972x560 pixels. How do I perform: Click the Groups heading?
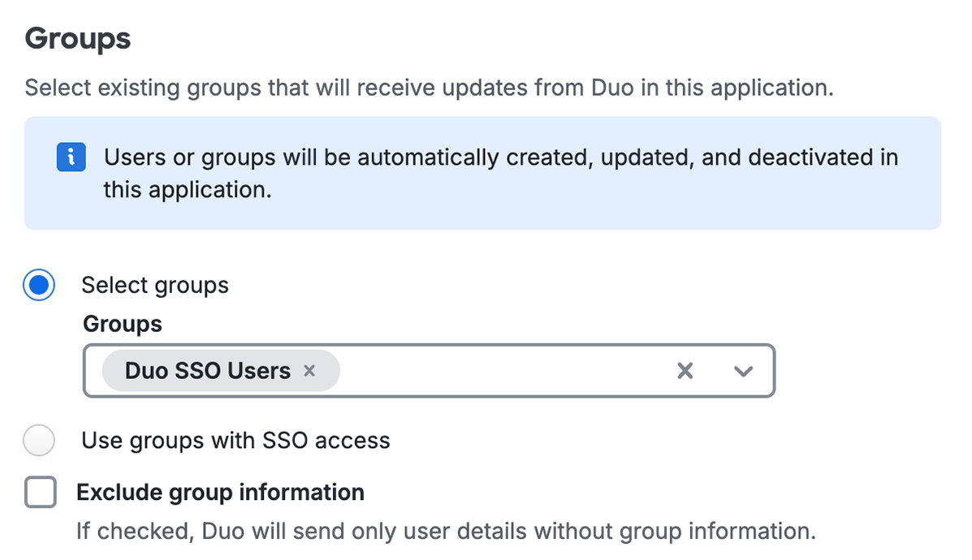[77, 37]
